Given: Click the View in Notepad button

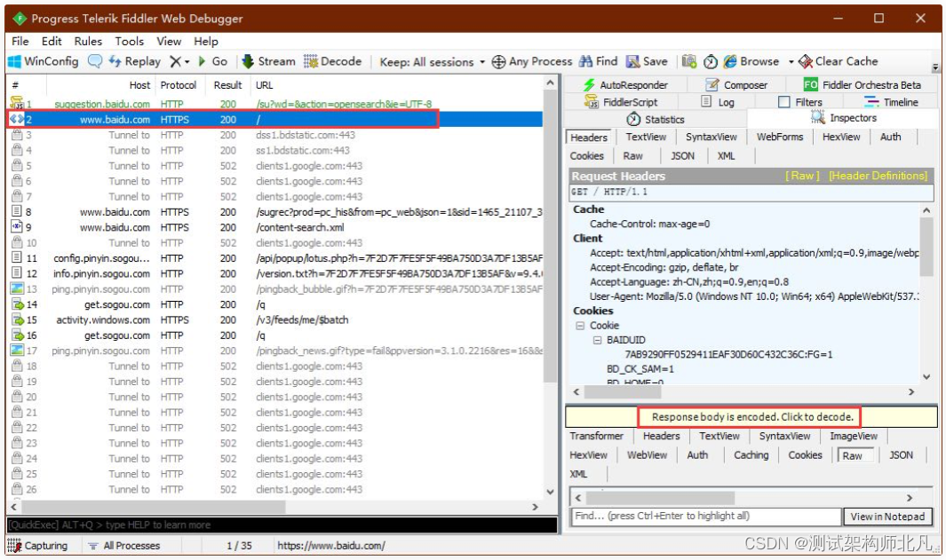Looking at the screenshot, I should pyautogui.click(x=886, y=517).
